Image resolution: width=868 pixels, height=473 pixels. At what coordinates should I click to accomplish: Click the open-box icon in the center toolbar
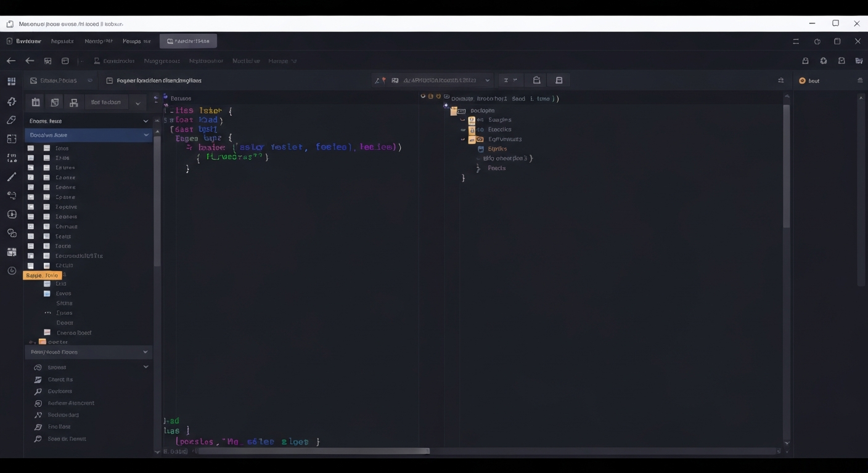pyautogui.click(x=536, y=80)
